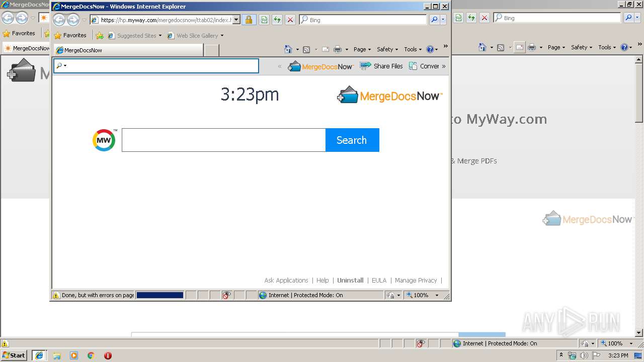This screenshot has width=644, height=362.
Task: Click the Feeds icon in front window
Action: pos(306,49)
